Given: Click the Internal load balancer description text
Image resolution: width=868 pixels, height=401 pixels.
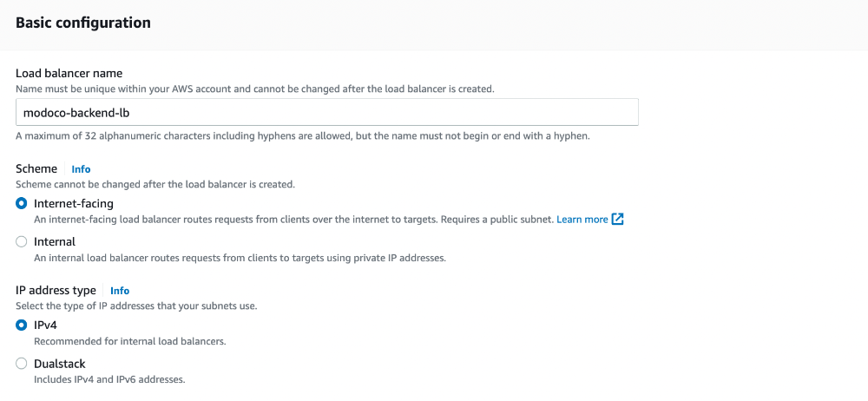Looking at the screenshot, I should (240, 258).
